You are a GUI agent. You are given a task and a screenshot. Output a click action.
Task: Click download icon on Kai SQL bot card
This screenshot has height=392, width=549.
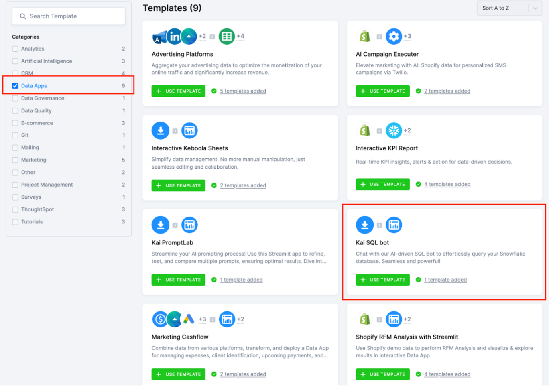[x=365, y=225]
